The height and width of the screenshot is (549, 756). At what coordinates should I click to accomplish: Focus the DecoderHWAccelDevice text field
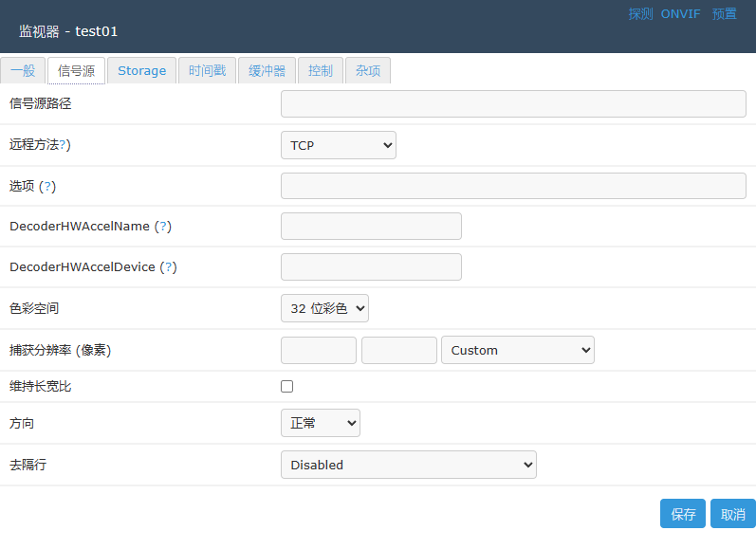tap(371, 267)
